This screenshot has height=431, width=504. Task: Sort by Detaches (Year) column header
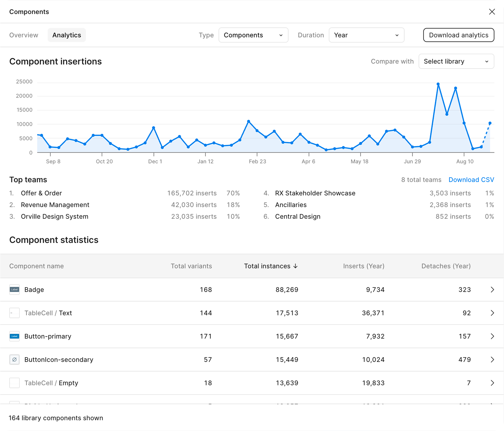point(446,266)
